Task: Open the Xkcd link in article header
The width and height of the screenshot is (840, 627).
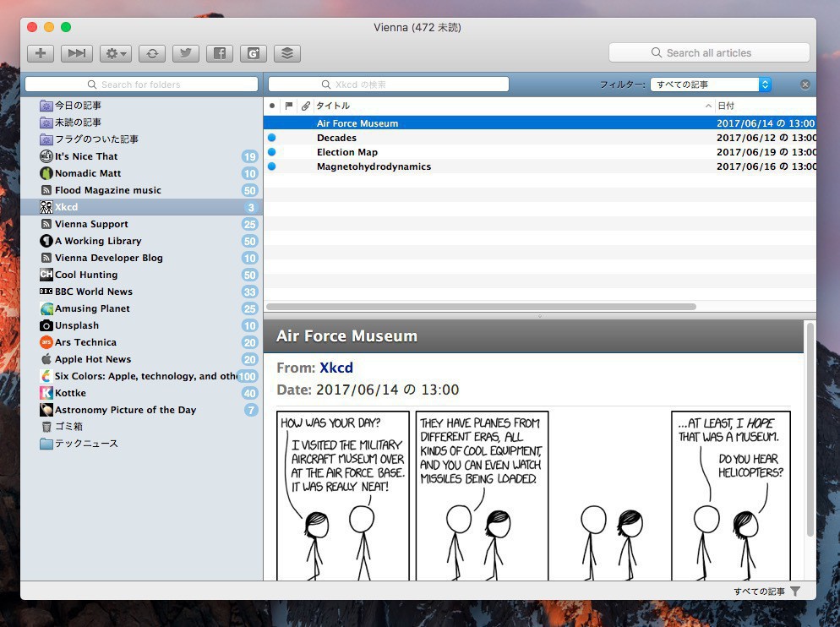Action: (x=336, y=368)
